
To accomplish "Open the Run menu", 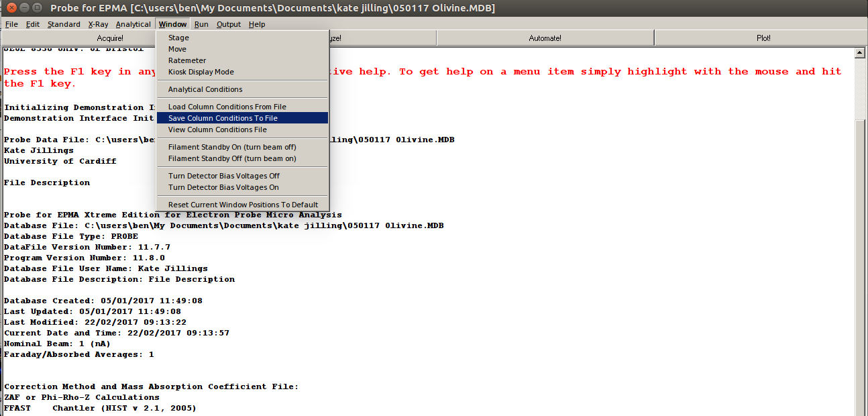I will [201, 24].
